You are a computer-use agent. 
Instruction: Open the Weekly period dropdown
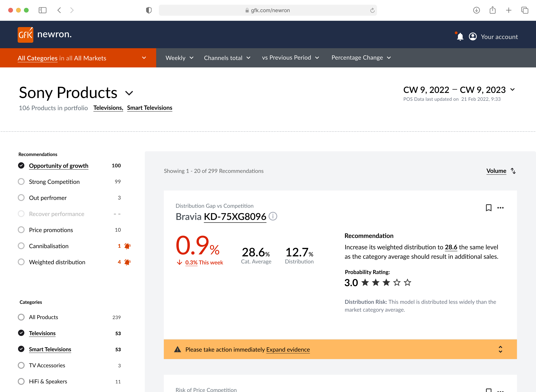coord(180,58)
